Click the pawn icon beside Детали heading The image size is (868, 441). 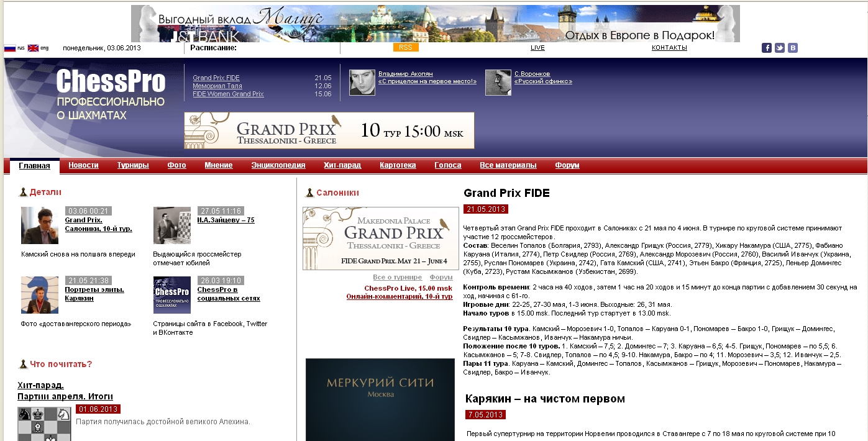tap(23, 193)
